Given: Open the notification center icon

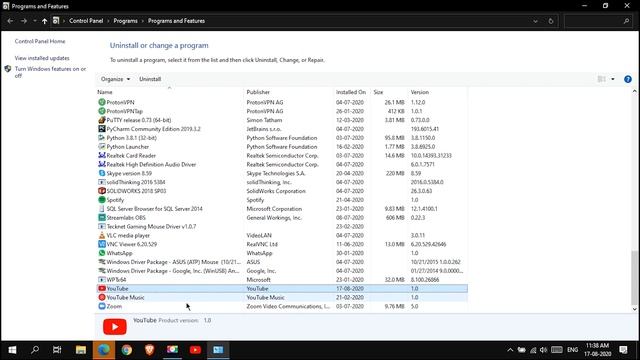Looking at the screenshot, I should (x=623, y=350).
